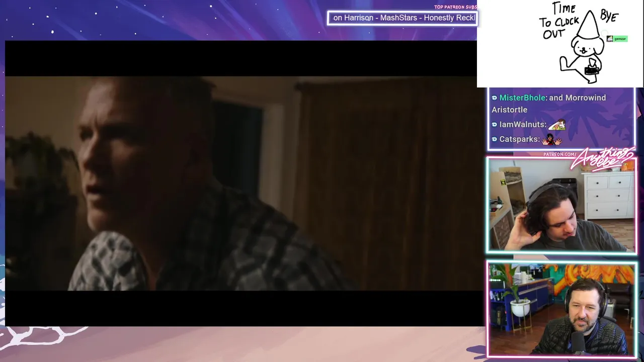644x362 pixels.
Task: Click the gemzar name tag
Action: [x=620, y=39]
